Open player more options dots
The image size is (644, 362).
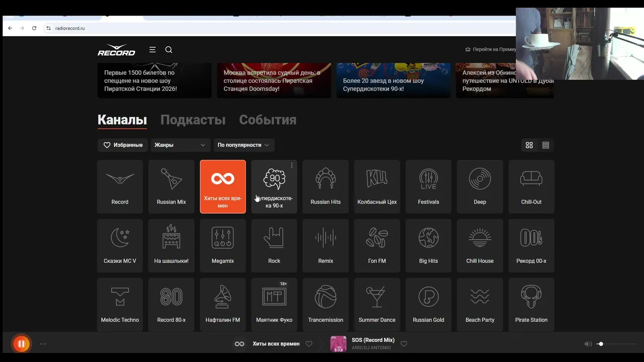pyautogui.click(x=43, y=344)
